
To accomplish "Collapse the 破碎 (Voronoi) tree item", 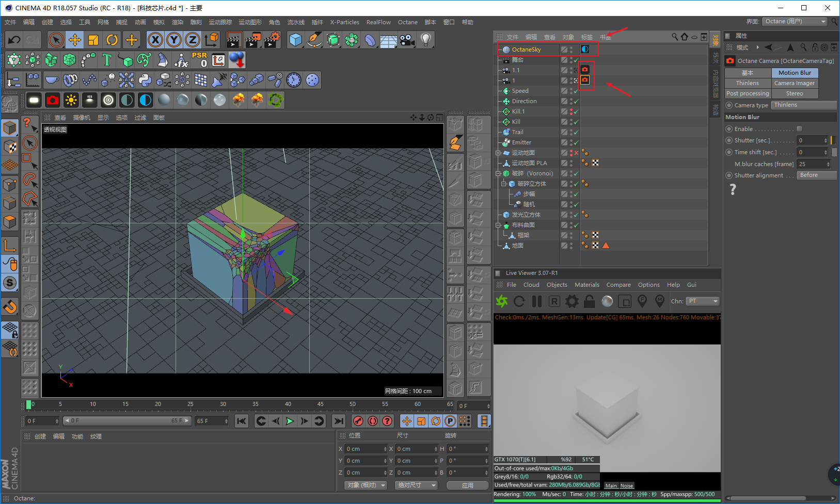I will pos(498,173).
